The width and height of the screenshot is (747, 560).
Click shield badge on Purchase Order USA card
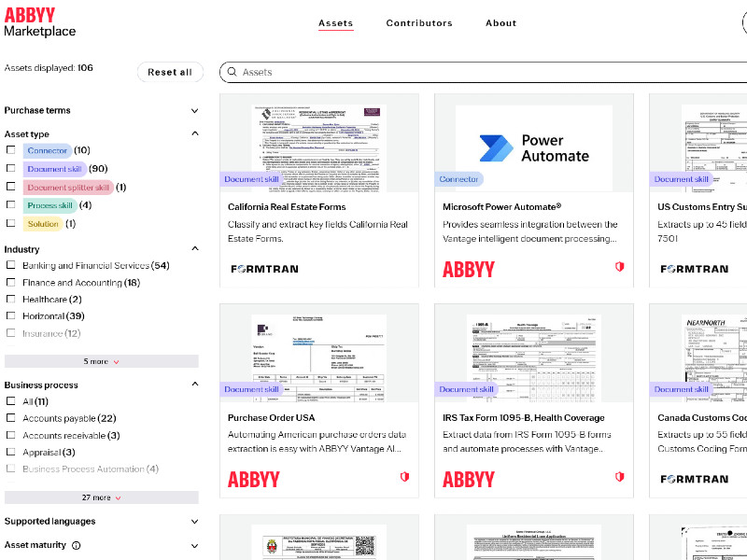pyautogui.click(x=404, y=477)
